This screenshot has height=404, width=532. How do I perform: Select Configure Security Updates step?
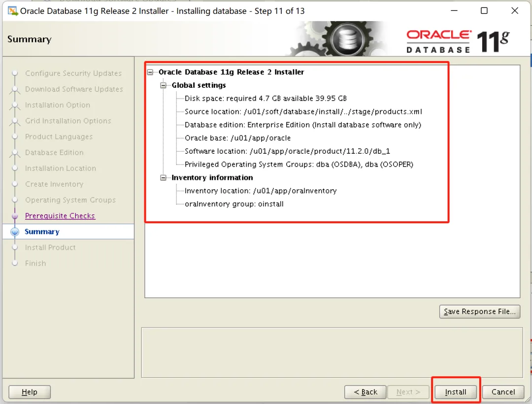click(73, 73)
